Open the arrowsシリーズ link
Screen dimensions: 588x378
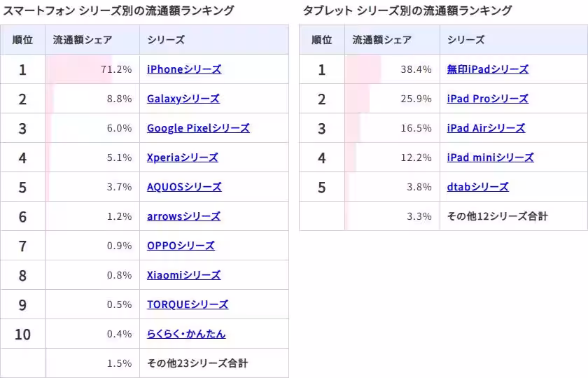(x=183, y=216)
